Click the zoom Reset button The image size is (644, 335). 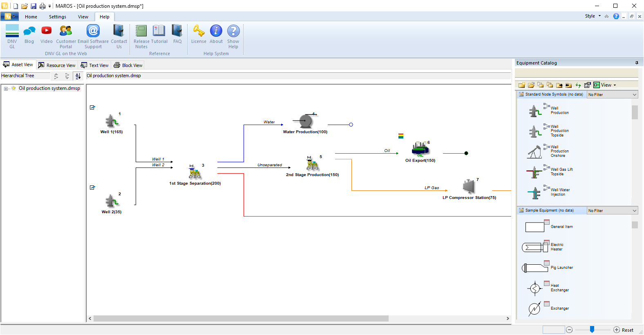[628, 330]
